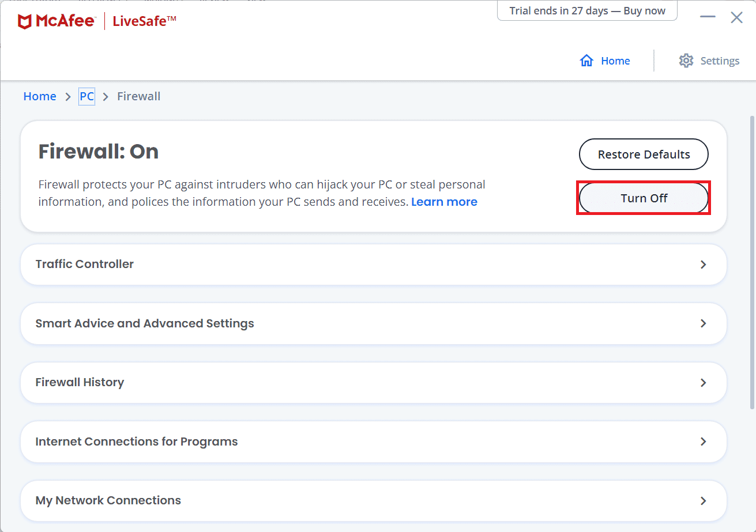Click the McAfee shield logo
This screenshot has height=532, width=756.
pyautogui.click(x=24, y=21)
